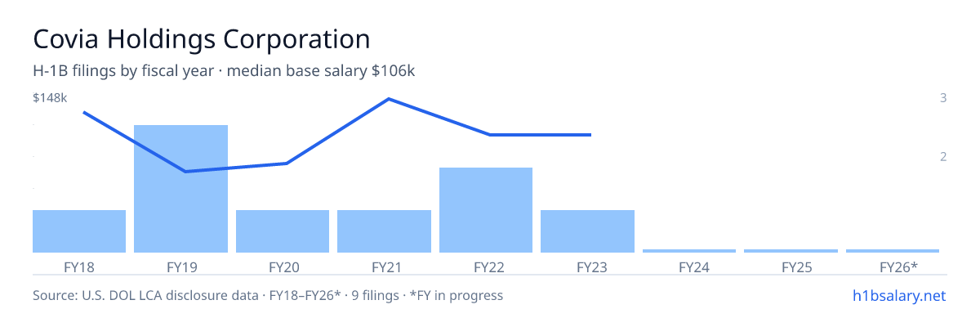Click the FY19 axis label
Image resolution: width=980 pixels, height=327 pixels.
tap(180, 267)
